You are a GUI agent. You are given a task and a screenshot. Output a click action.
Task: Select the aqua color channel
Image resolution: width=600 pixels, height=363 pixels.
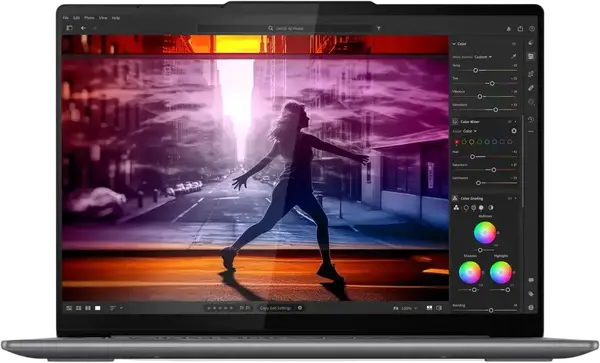point(487,142)
